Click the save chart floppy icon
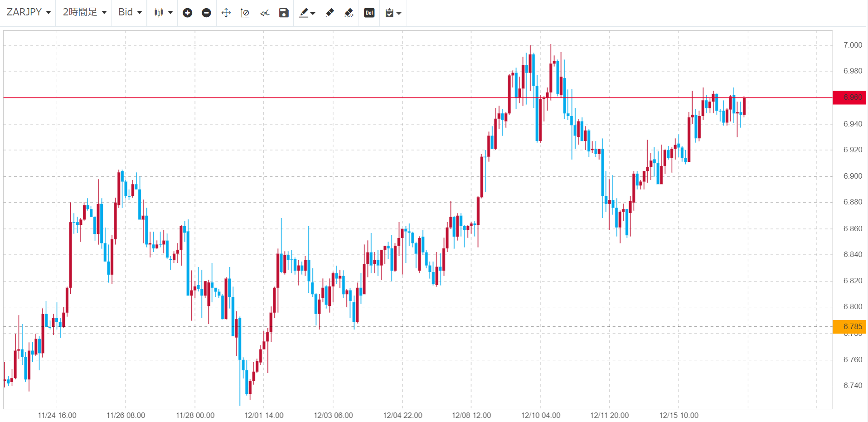This screenshot has width=868, height=422. (x=284, y=13)
